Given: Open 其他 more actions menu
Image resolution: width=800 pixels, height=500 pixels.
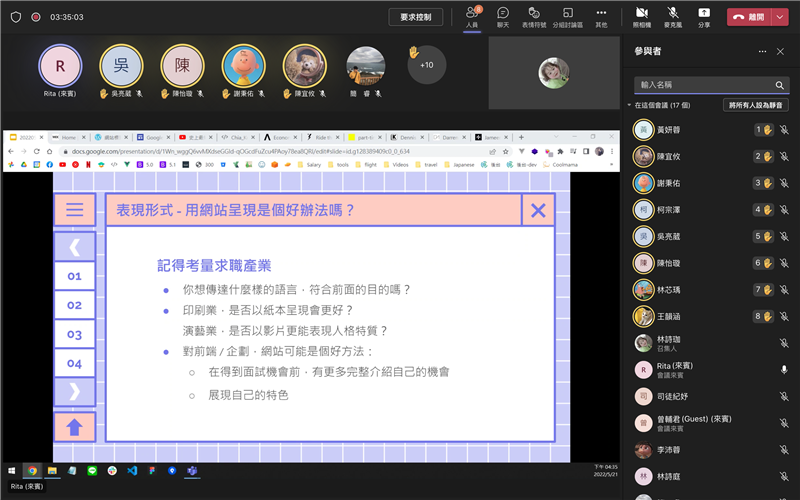Looking at the screenshot, I should [601, 15].
